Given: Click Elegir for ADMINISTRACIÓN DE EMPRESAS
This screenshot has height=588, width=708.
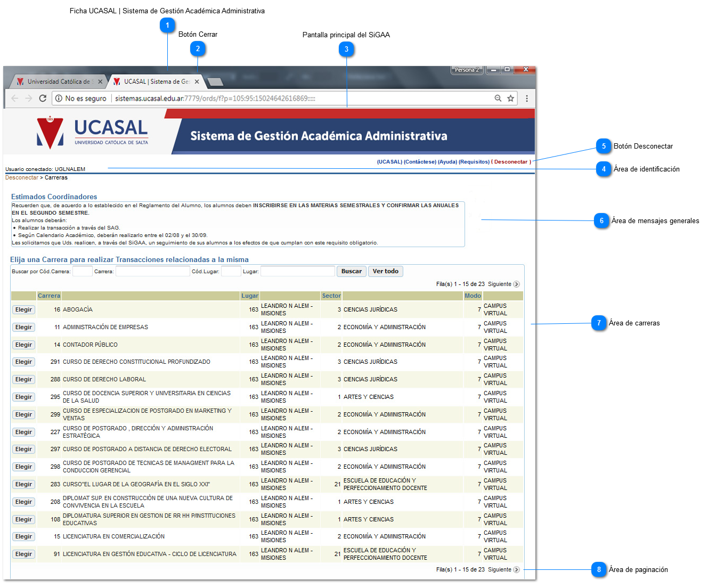Looking at the screenshot, I should coord(23,327).
